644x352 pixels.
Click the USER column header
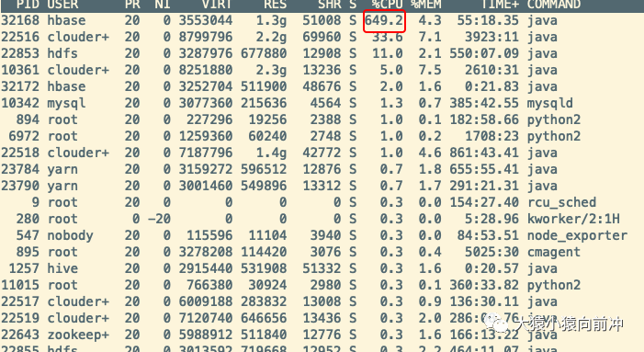[62, 5]
